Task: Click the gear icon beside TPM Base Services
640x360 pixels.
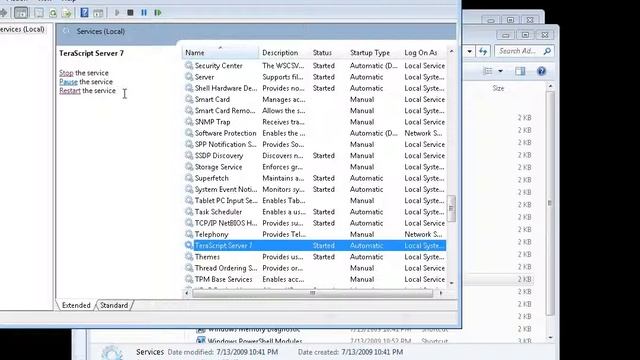Action: point(189,279)
